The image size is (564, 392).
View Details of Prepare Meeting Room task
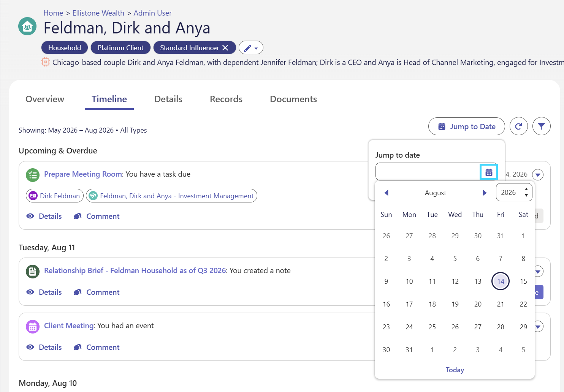click(44, 217)
